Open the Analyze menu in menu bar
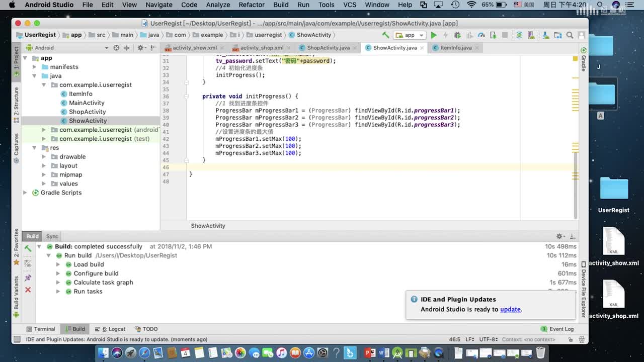The width and height of the screenshot is (644, 362). [218, 5]
